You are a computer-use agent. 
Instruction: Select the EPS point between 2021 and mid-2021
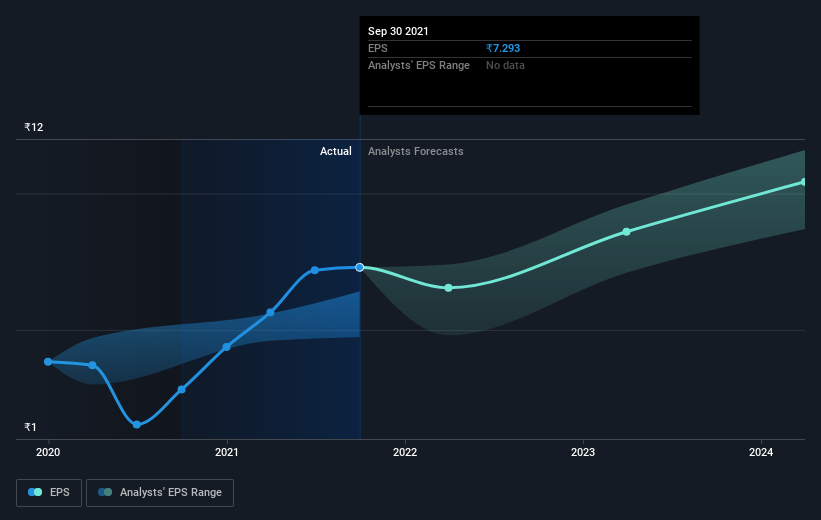click(x=270, y=313)
